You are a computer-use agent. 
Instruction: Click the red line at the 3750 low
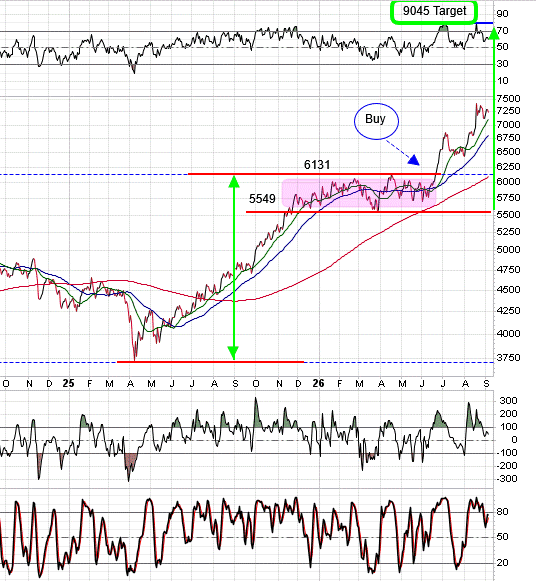tap(210, 362)
